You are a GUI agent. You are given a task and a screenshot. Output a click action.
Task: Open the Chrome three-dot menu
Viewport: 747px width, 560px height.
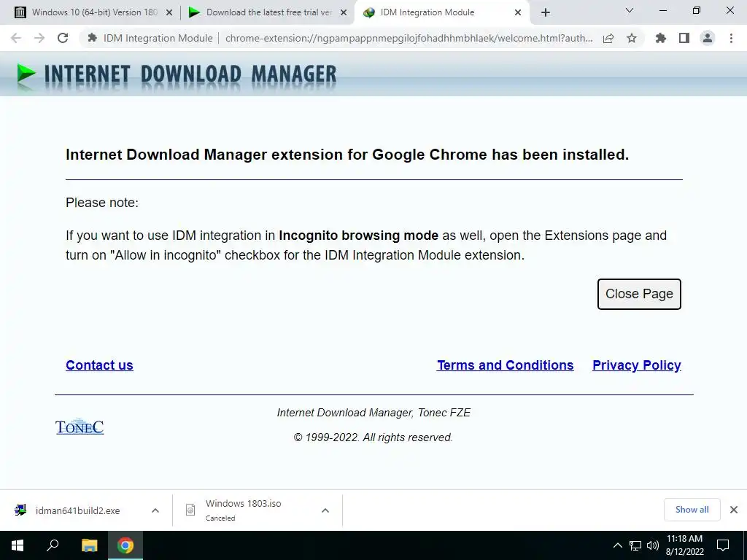click(731, 38)
